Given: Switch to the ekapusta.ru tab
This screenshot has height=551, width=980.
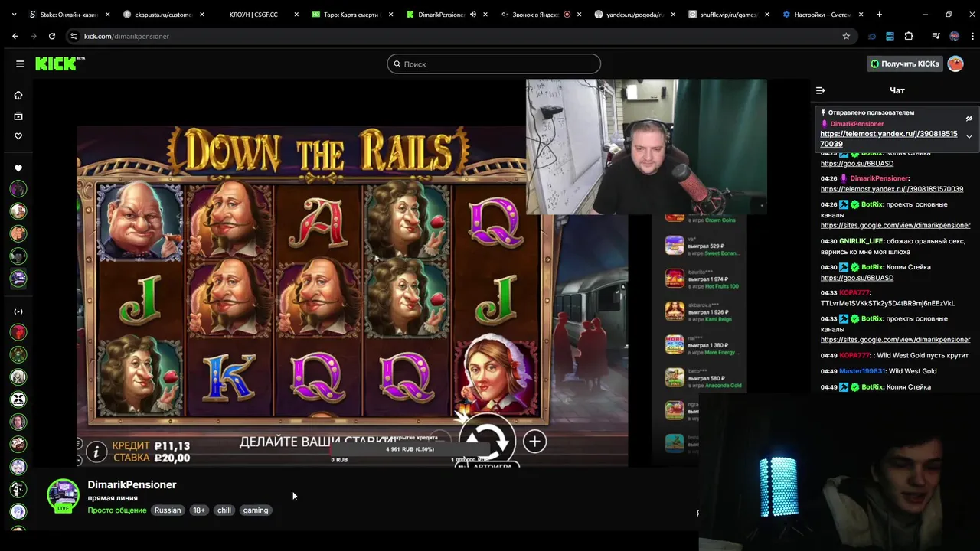Looking at the screenshot, I should 163,14.
